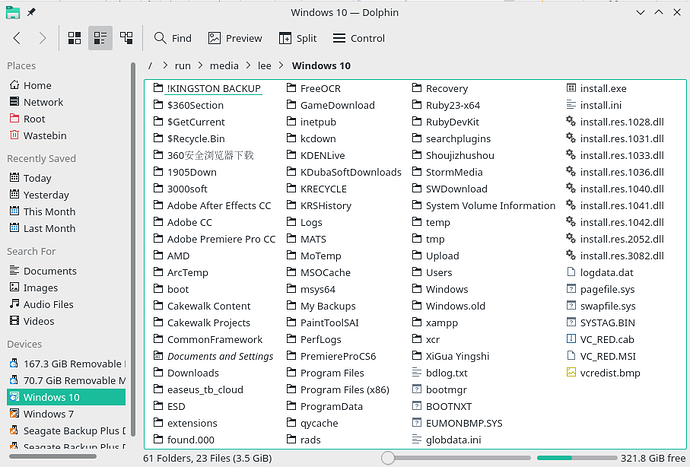
Task: Switch to Icons view mode
Action: pos(74,38)
